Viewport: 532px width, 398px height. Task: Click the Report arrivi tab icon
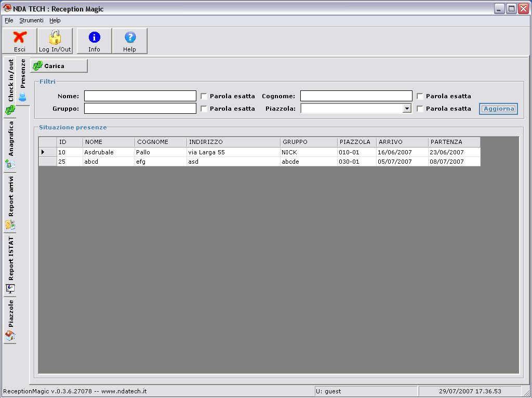[x=10, y=224]
